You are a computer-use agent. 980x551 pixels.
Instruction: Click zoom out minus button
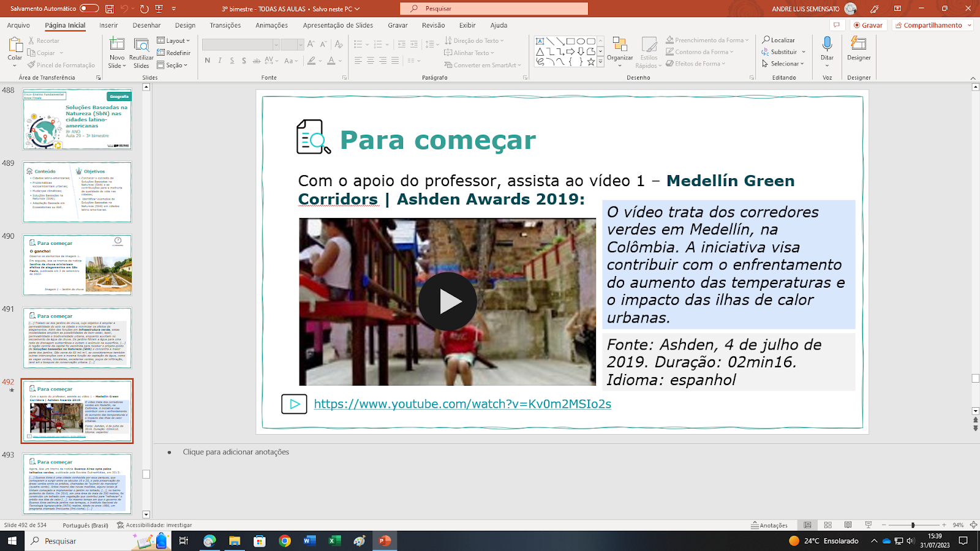coord(883,525)
